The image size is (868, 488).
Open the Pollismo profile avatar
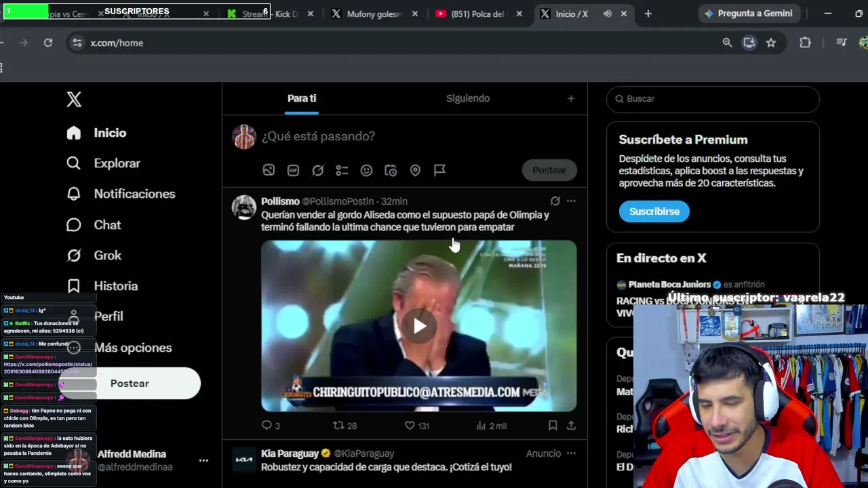pos(244,207)
